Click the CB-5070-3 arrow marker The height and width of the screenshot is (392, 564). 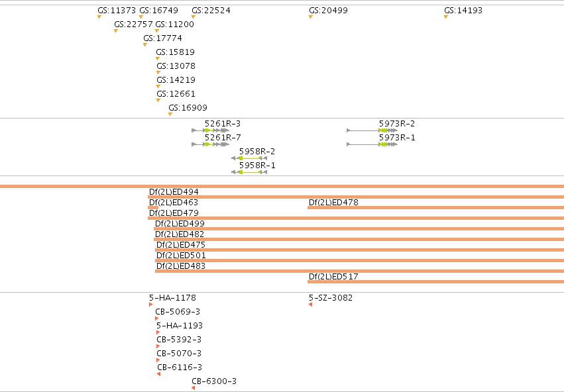[x=158, y=360]
